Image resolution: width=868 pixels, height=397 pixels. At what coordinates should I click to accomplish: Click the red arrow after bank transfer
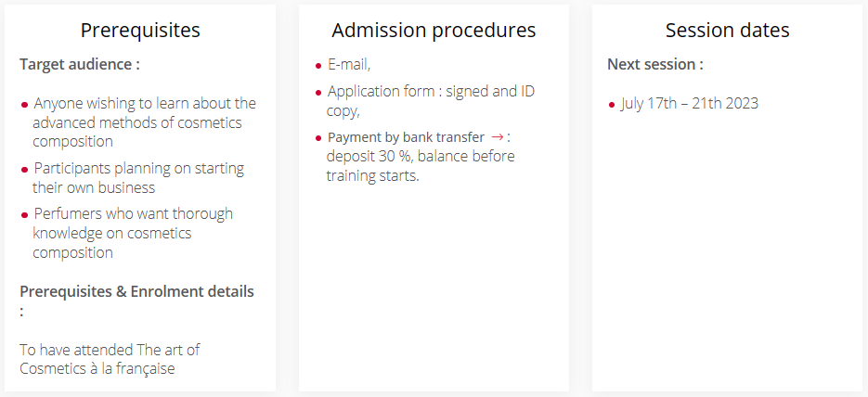497,137
